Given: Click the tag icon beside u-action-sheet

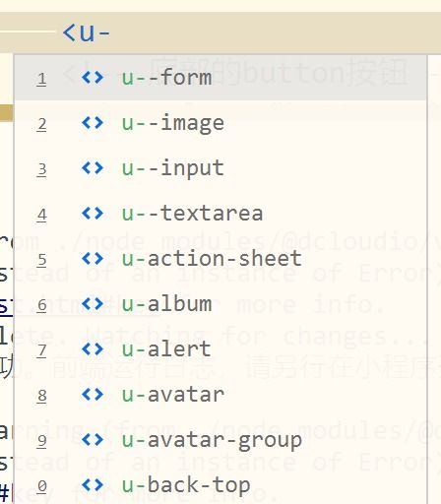Looking at the screenshot, I should (93, 259).
